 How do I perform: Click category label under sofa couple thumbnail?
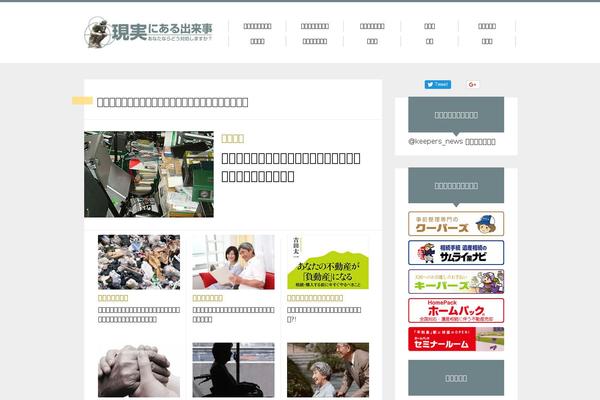(x=207, y=298)
